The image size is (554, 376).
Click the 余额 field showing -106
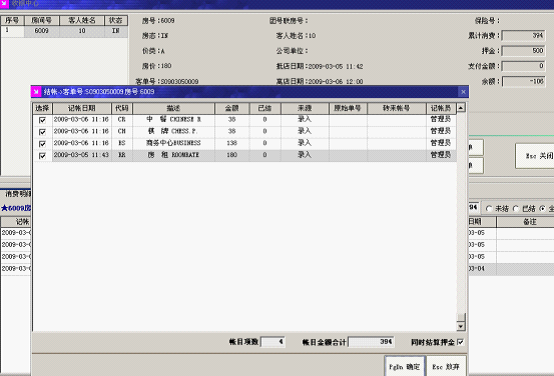point(524,82)
